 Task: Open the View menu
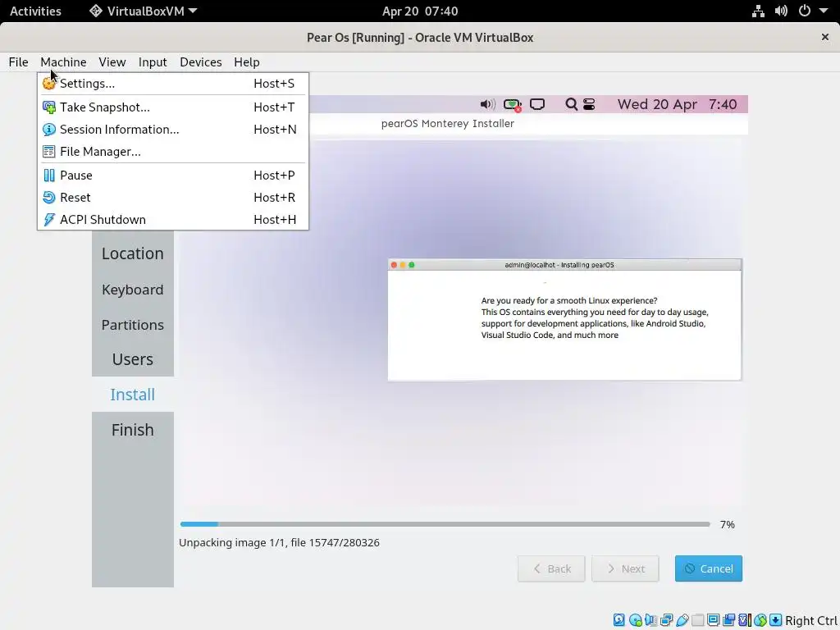click(112, 62)
